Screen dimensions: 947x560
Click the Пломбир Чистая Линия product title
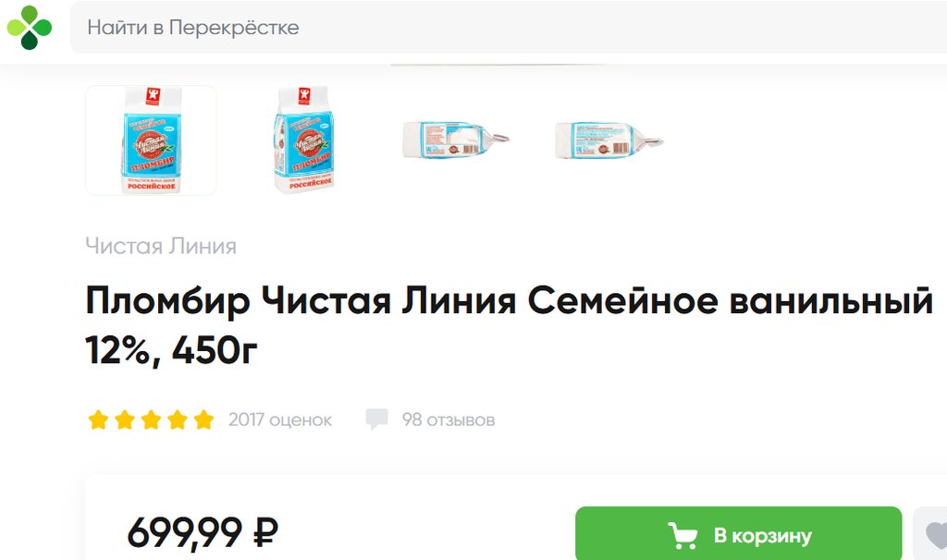[x=510, y=324]
